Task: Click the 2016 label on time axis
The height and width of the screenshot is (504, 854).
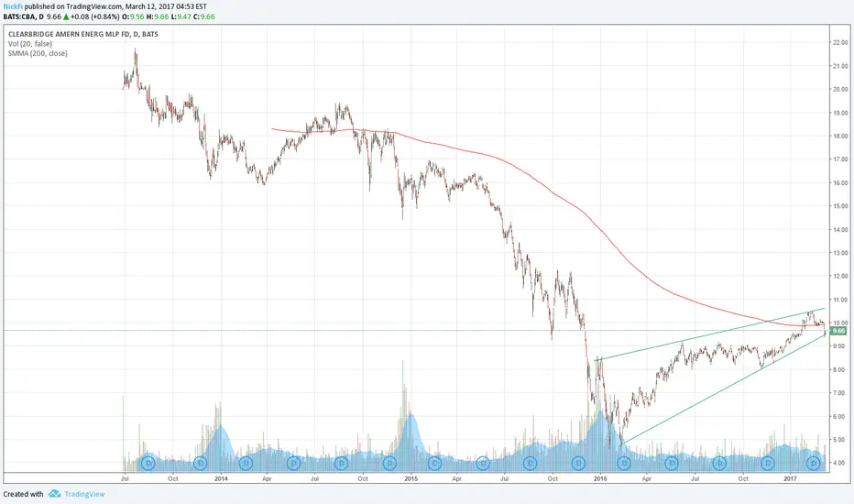Action: 600,479
